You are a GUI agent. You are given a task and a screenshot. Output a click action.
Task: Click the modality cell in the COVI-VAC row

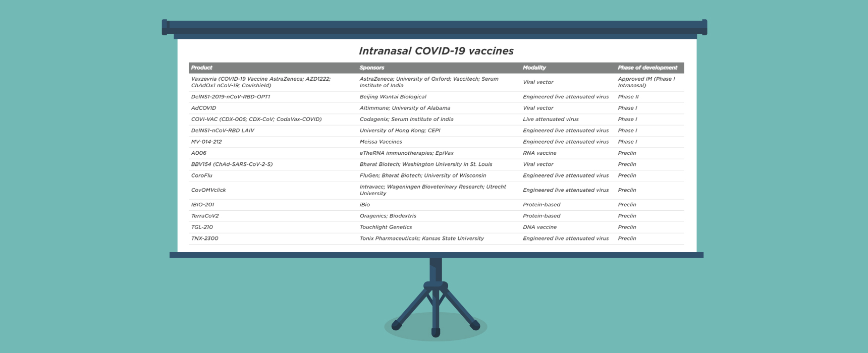point(550,119)
